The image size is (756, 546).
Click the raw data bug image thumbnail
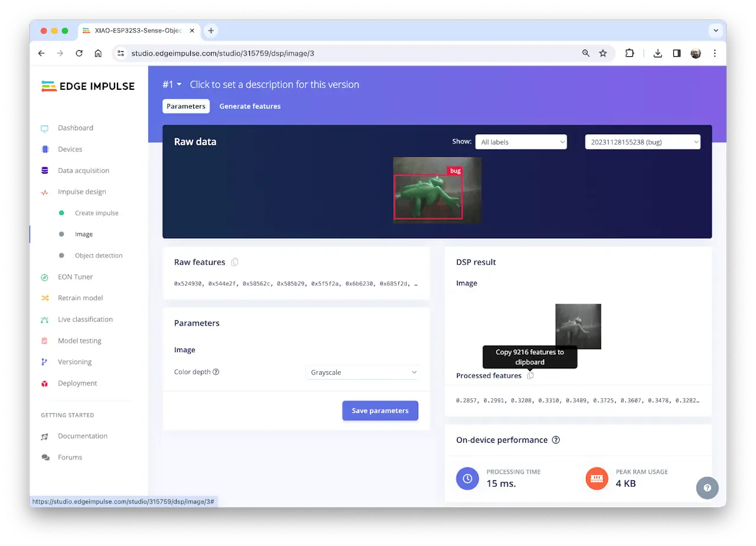(x=437, y=190)
